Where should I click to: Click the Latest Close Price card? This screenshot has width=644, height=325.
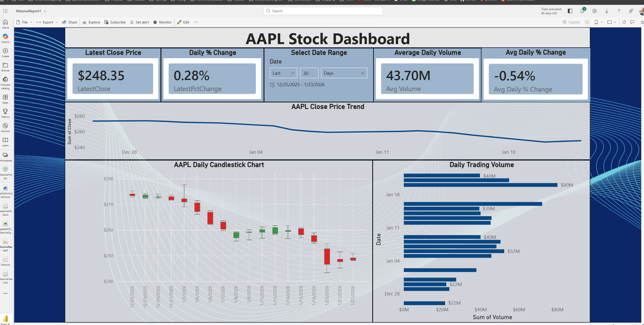coord(113,79)
